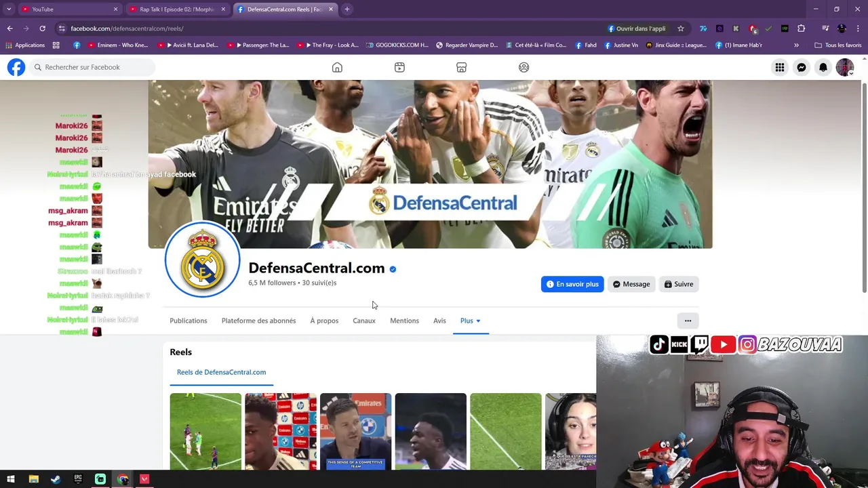Open the Kick extension K icon

pos(736,28)
